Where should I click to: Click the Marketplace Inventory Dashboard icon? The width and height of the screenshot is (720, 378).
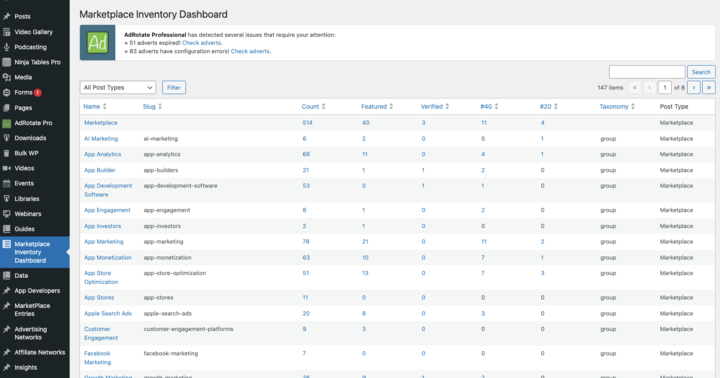tap(6, 244)
